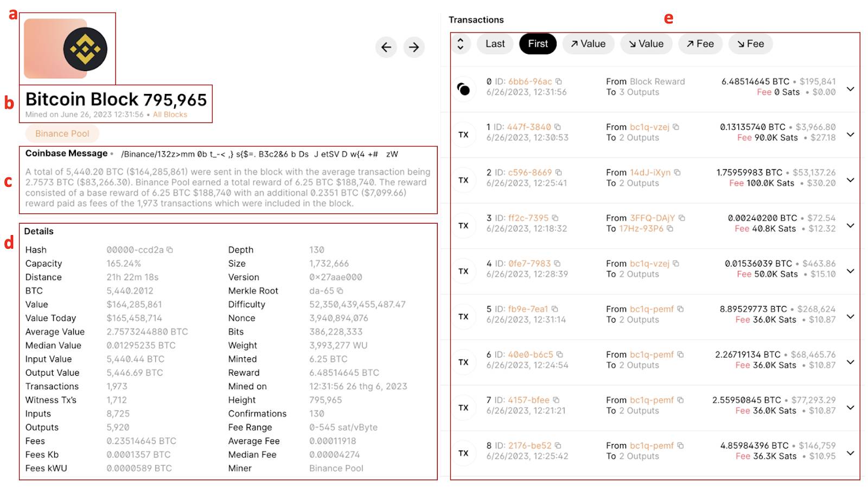Sort transactions by Last

coord(495,44)
